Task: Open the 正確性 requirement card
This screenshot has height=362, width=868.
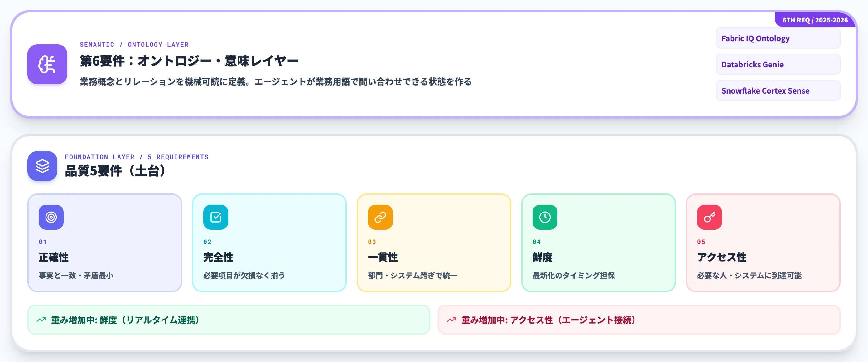Action: point(105,242)
